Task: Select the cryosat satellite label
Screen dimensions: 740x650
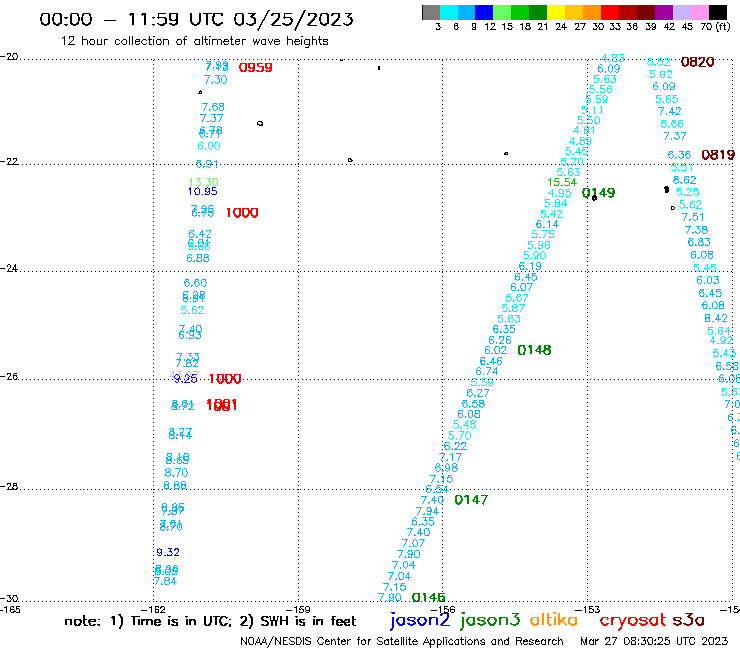Action: point(632,620)
